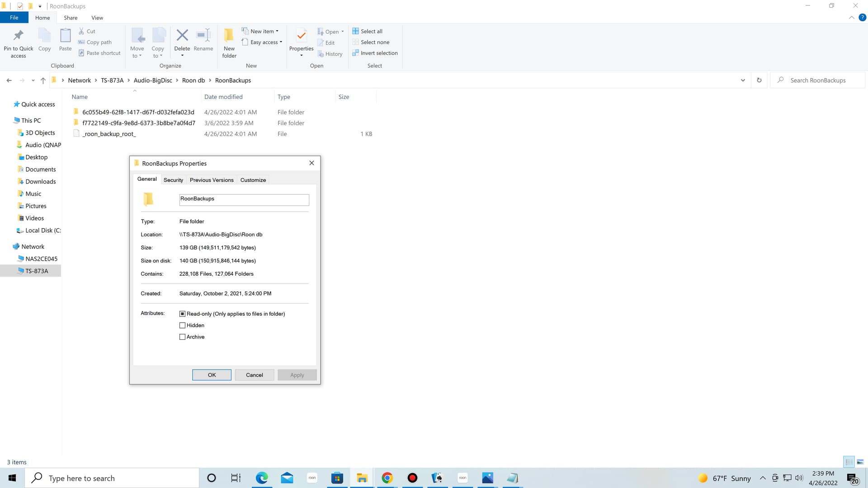The height and width of the screenshot is (488, 868).
Task: Go back with the back arrow
Action: [9, 80]
